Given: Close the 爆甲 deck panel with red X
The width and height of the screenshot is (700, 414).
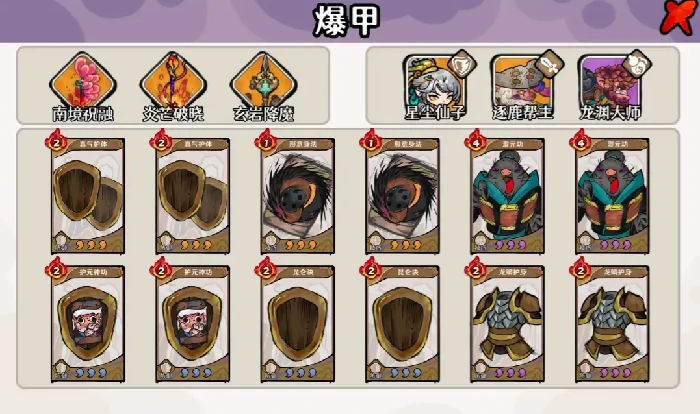Looking at the screenshot, I should pyautogui.click(x=677, y=18).
